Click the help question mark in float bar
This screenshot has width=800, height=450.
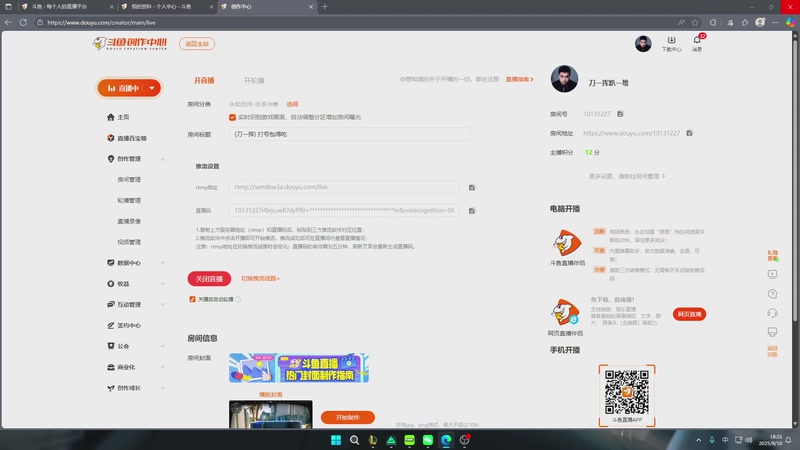click(772, 294)
